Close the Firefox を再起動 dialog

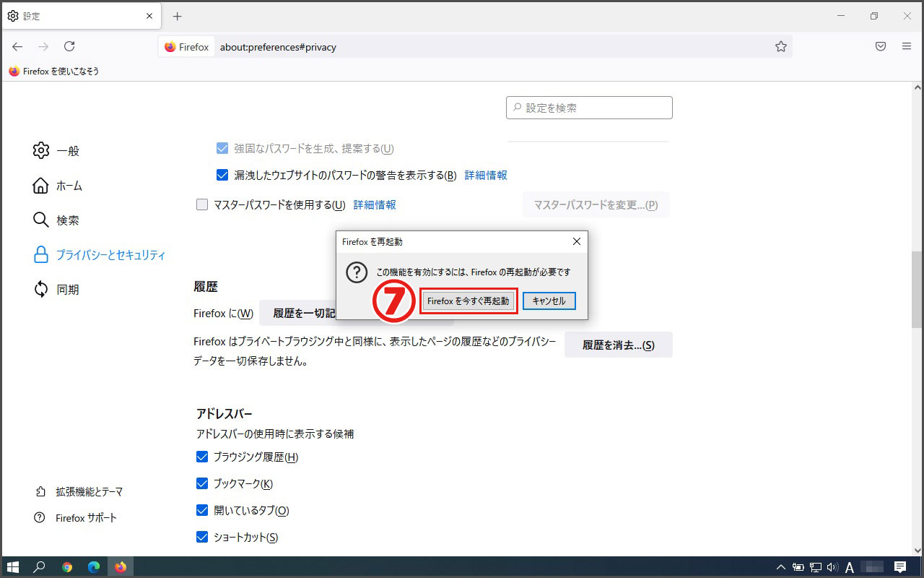coord(576,241)
